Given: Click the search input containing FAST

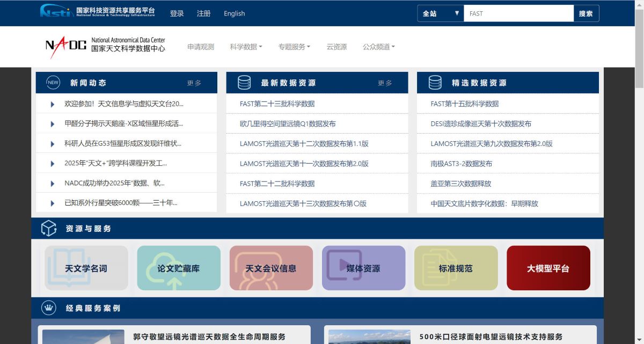Looking at the screenshot, I should [518, 13].
